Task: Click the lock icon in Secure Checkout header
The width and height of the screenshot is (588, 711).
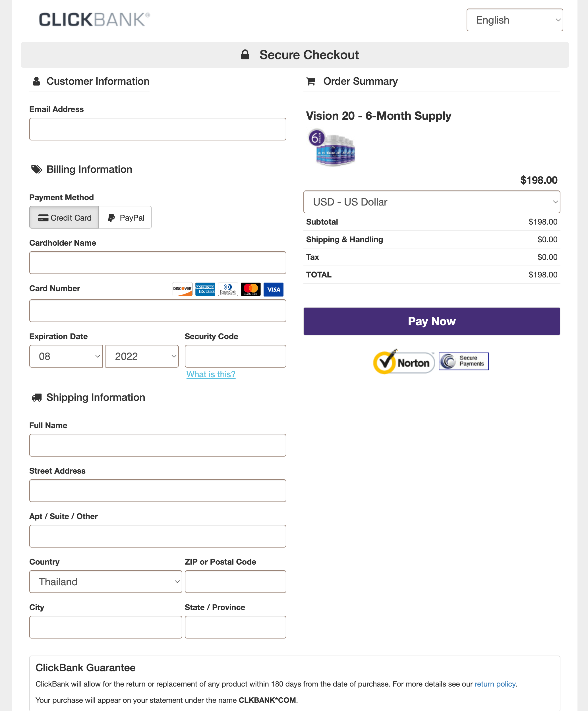Action: 245,54
